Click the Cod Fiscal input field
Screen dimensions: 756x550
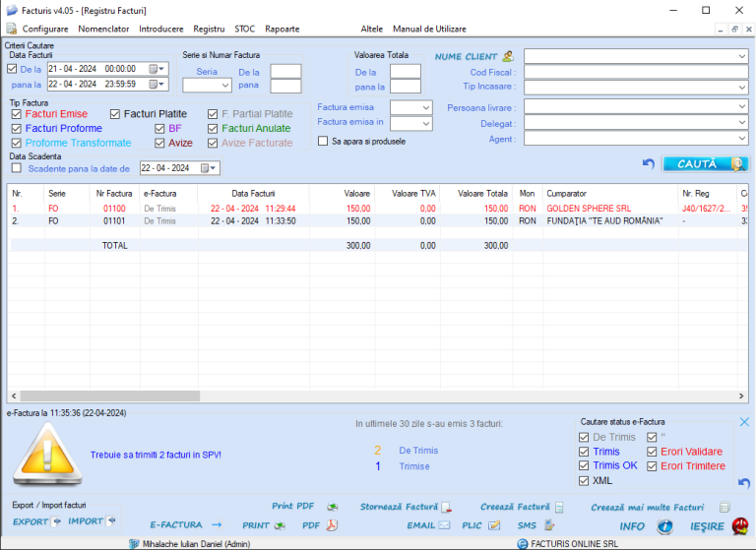click(635, 72)
